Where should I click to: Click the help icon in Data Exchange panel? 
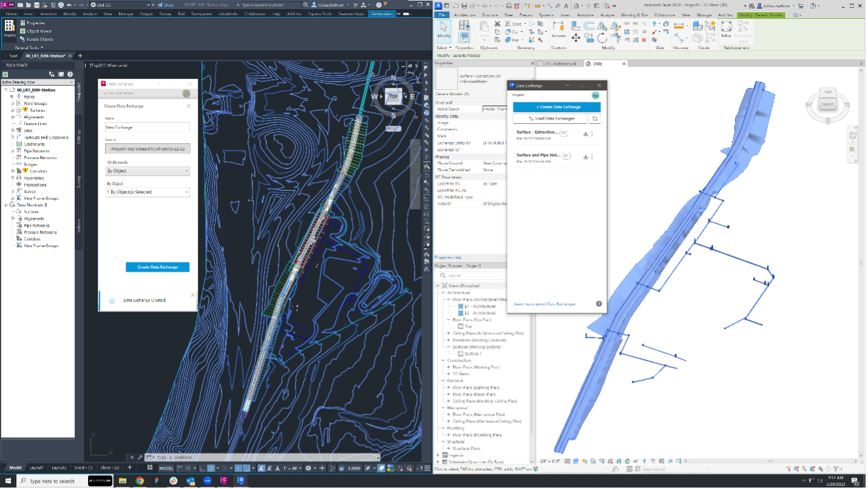pos(598,303)
